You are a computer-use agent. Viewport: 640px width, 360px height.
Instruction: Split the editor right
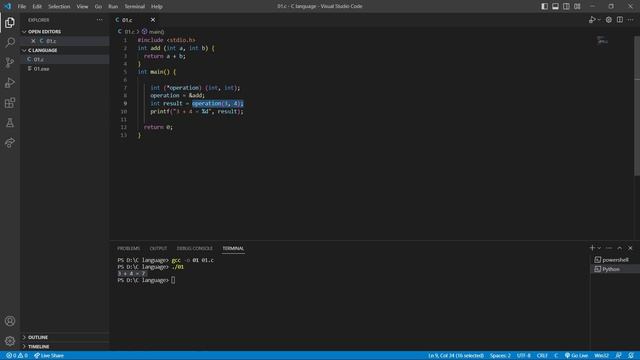(x=620, y=20)
